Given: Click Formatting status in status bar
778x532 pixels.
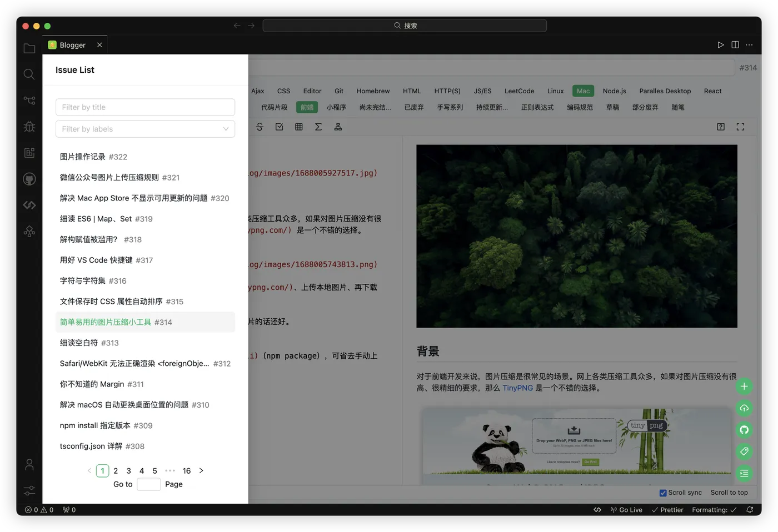Looking at the screenshot, I should 714,510.
